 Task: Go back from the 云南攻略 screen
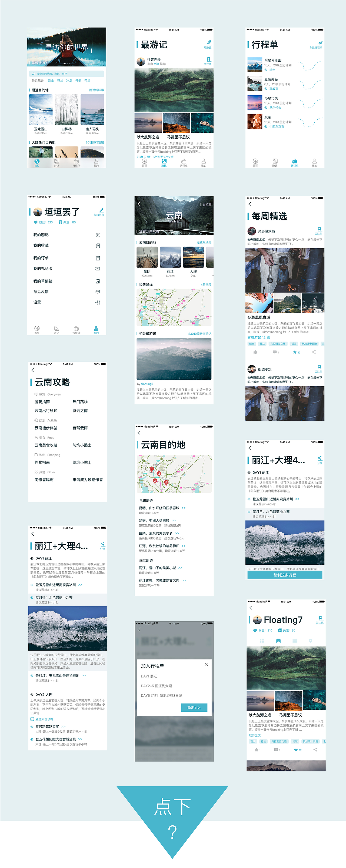[x=33, y=370]
